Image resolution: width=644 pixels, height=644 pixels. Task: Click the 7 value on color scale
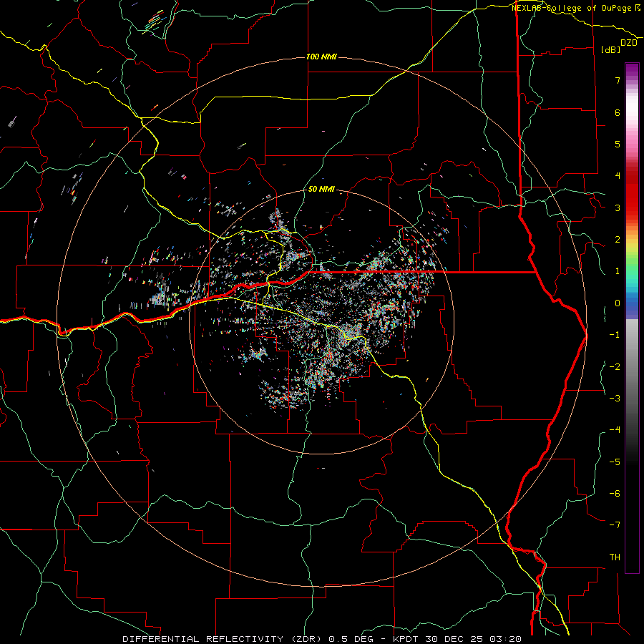(618, 80)
